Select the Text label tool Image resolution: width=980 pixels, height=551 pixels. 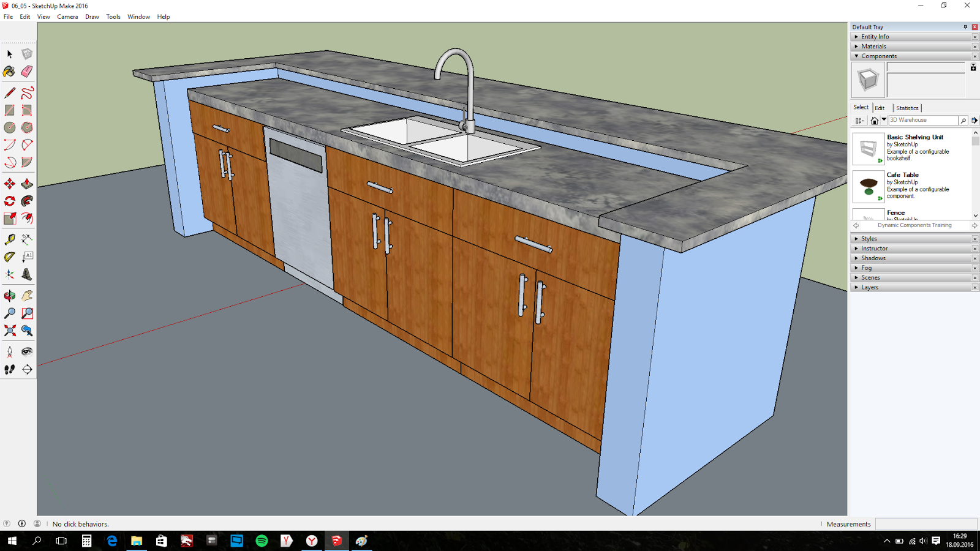[x=27, y=257]
